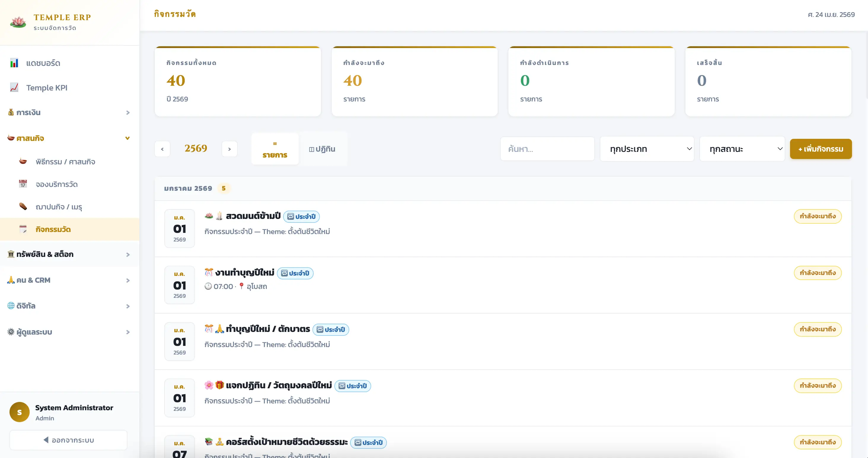Click the + เพิ่มกิจกรรม button
The height and width of the screenshot is (458, 868).
pyautogui.click(x=821, y=149)
